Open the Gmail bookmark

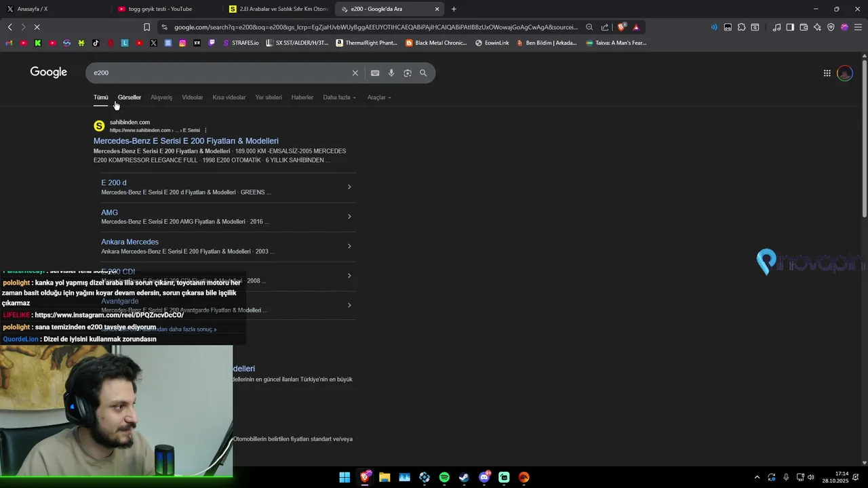coord(9,43)
